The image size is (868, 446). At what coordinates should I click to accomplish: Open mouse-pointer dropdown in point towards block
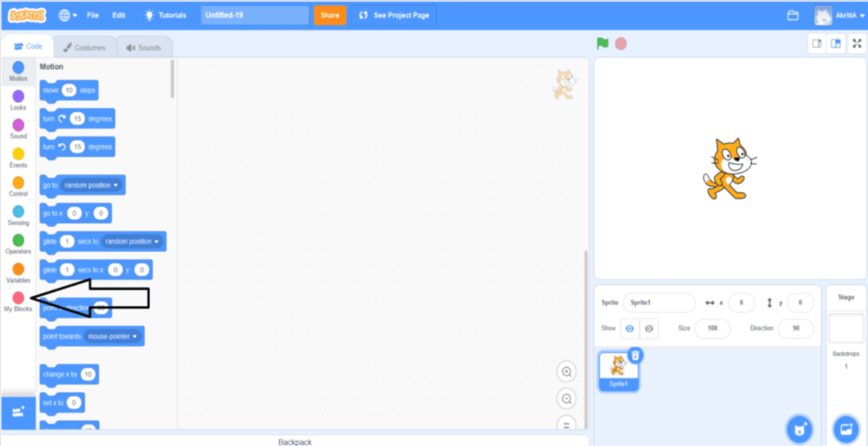click(x=112, y=336)
